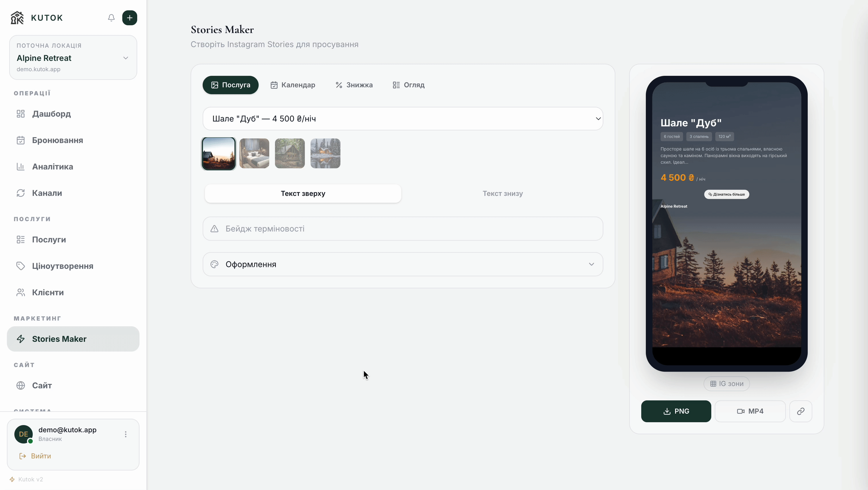Click Ціноутворення tag icon
This screenshot has height=490, width=868.
pyautogui.click(x=21, y=266)
